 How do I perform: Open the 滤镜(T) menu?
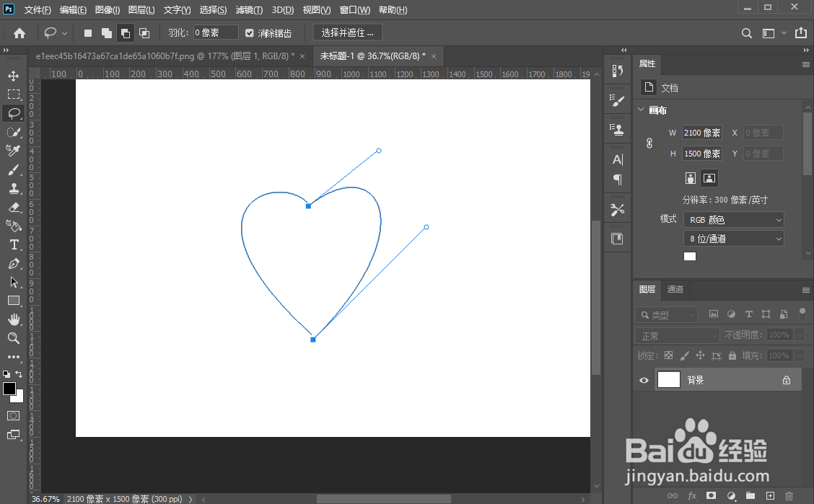tap(249, 10)
